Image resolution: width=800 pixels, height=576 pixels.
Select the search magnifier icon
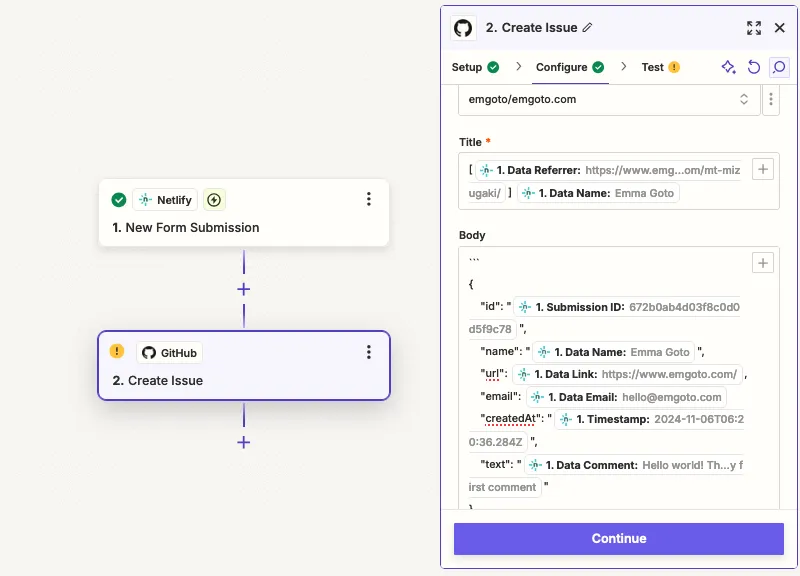click(x=777, y=67)
